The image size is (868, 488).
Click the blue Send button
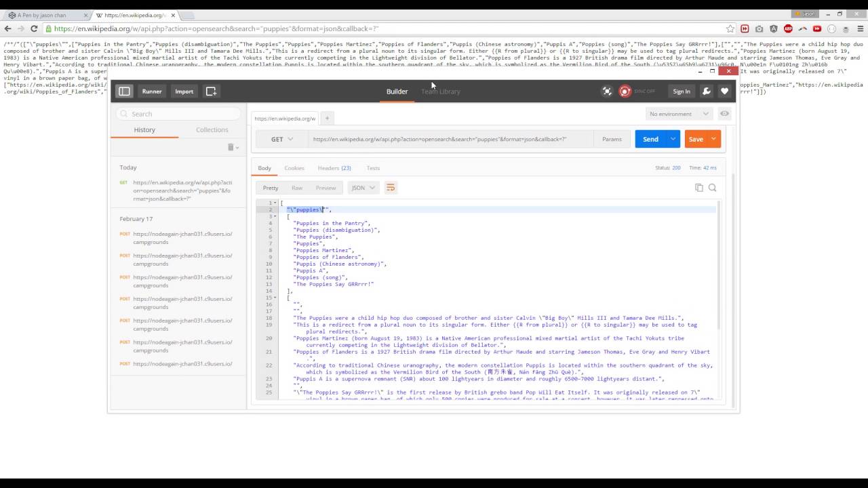pos(651,139)
